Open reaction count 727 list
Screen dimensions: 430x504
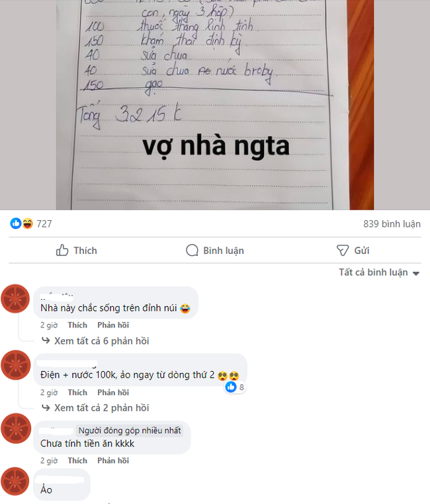(x=44, y=224)
